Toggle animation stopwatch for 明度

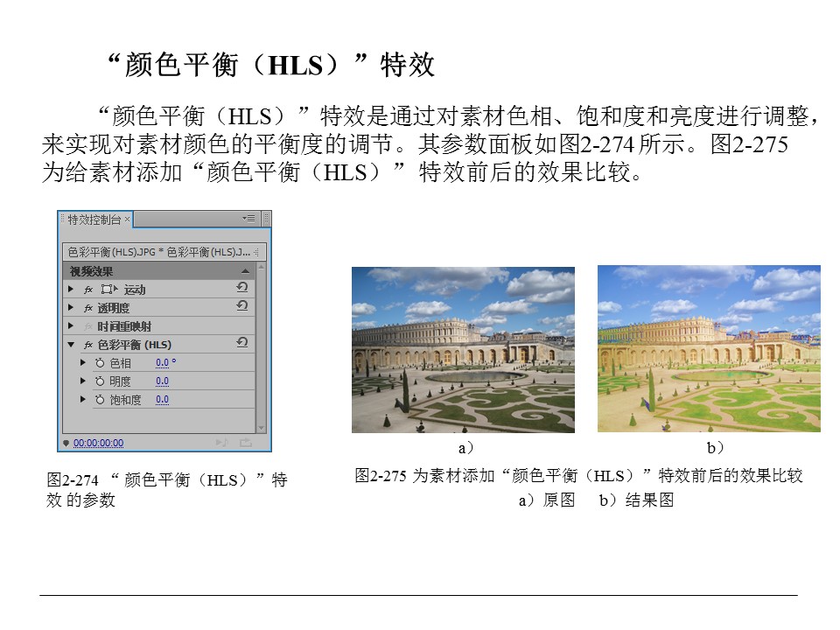tap(100, 381)
